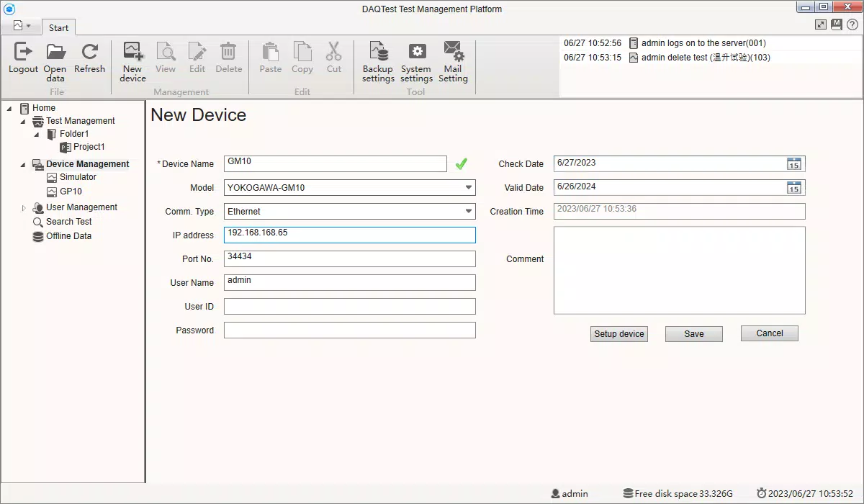Open User Management in the tree
This screenshot has height=504, width=864.
click(x=81, y=207)
